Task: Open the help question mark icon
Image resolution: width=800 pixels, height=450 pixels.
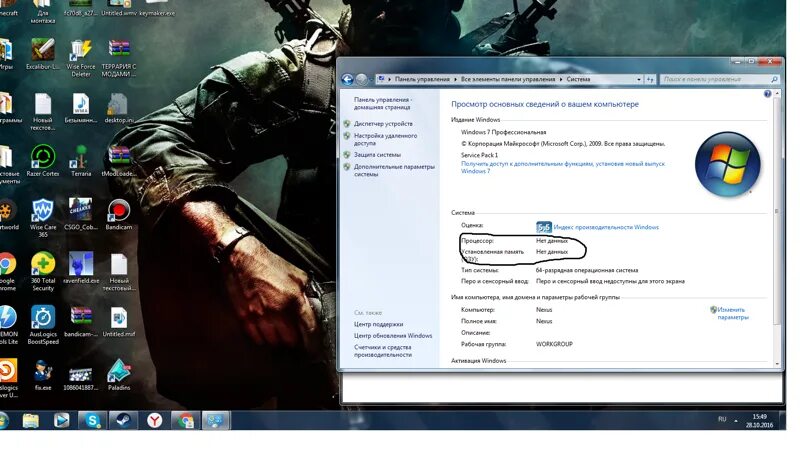Action: 767,94
